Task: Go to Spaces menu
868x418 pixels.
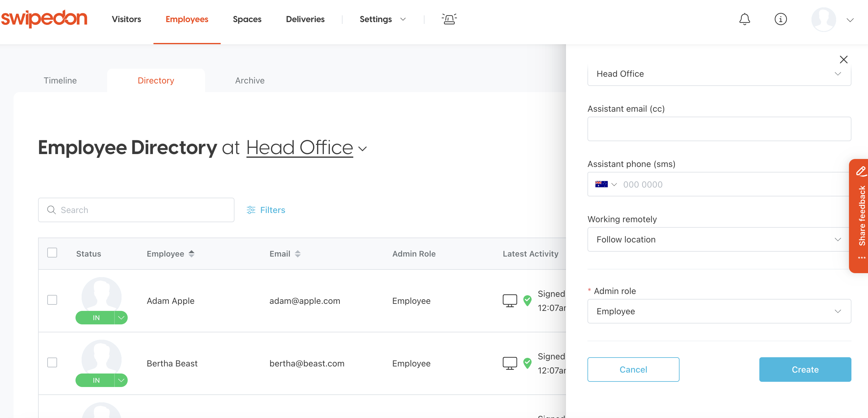Action: pos(247,19)
